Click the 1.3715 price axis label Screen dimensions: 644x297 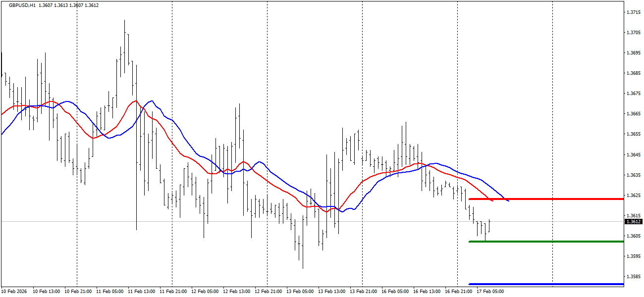[x=634, y=12]
